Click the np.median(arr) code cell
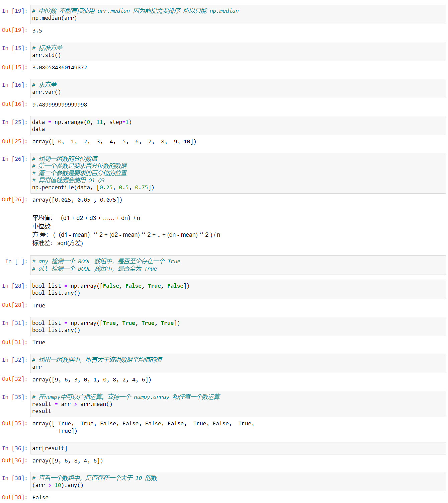The height and width of the screenshot is (503, 448). (238, 14)
